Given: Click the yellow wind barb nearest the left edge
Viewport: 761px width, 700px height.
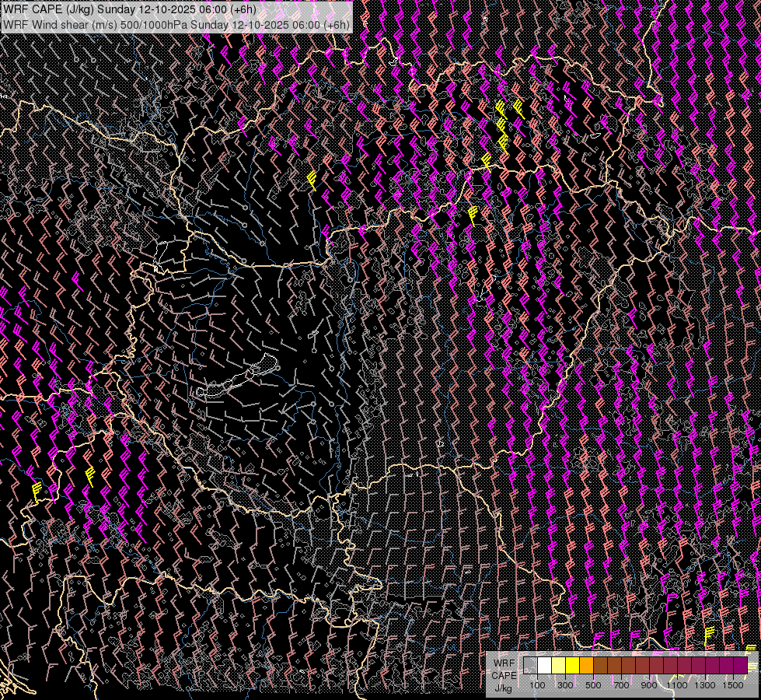Looking at the screenshot, I should pyautogui.click(x=36, y=491).
